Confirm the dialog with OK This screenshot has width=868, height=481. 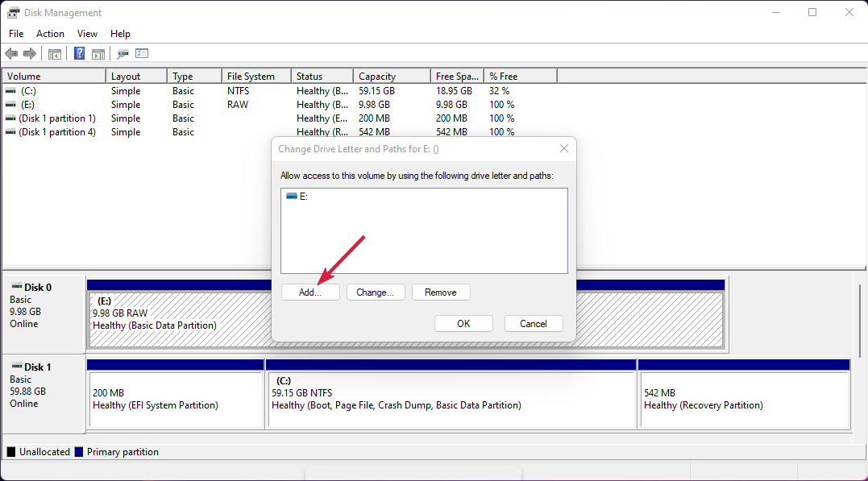click(x=463, y=324)
